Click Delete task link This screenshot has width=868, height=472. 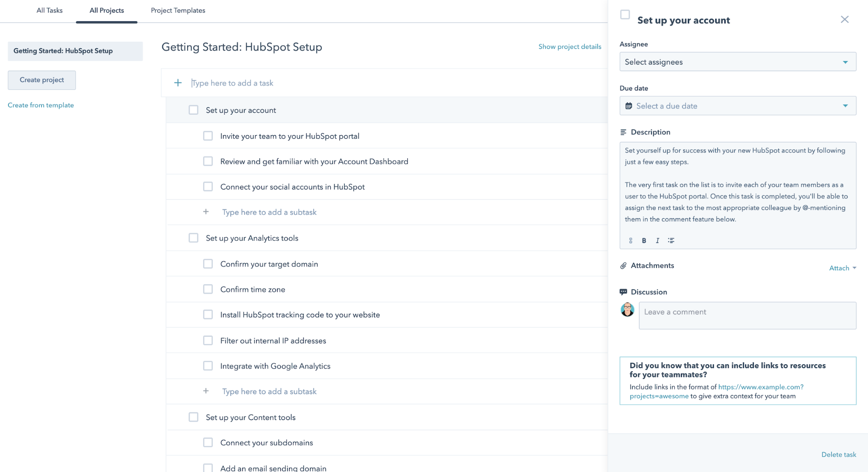tap(838, 455)
